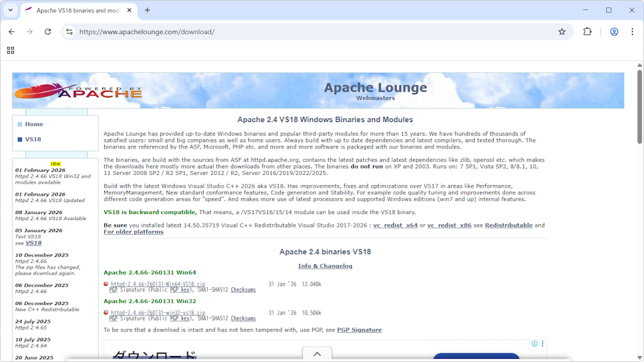Maximize the browser window
The image size is (644, 362).
pos(609,10)
